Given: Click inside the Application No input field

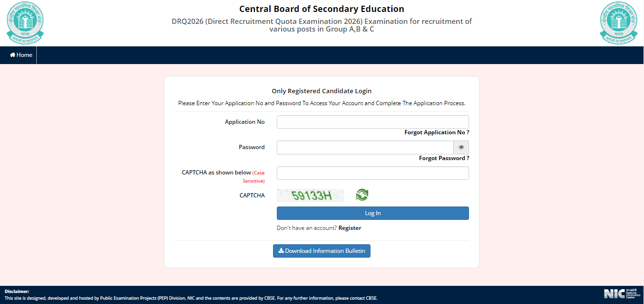Looking at the screenshot, I should pyautogui.click(x=372, y=121).
